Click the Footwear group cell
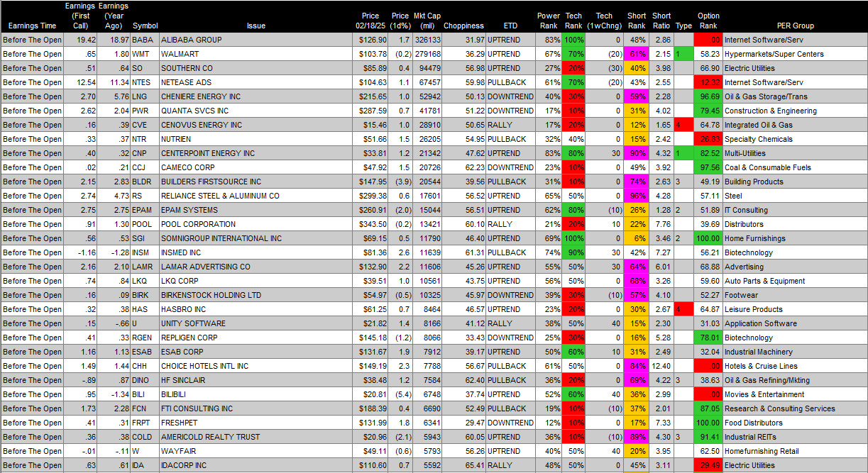Viewport: 868px width, 473px height. (794, 295)
